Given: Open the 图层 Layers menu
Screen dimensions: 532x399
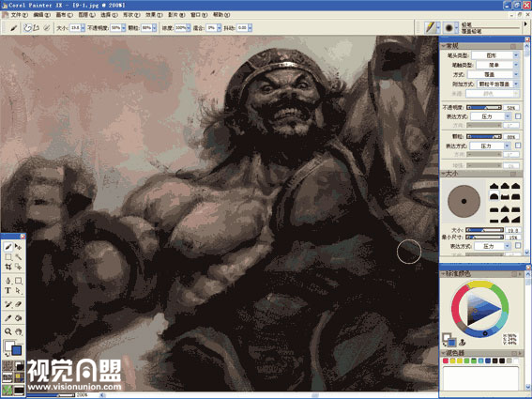Looking at the screenshot, I should (86, 15).
